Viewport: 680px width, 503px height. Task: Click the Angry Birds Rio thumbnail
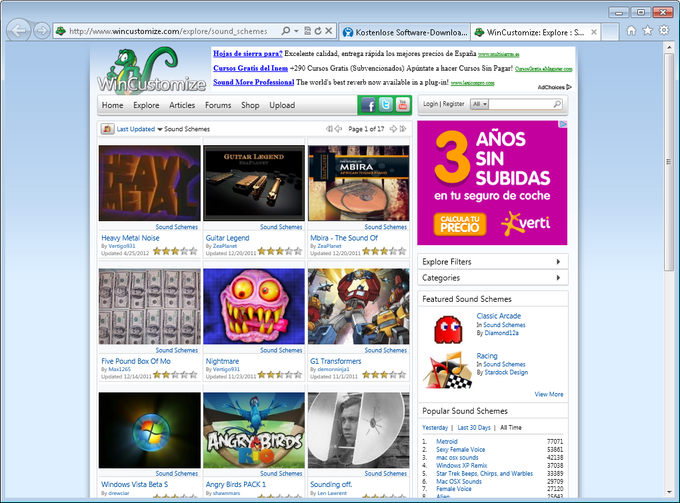254,430
